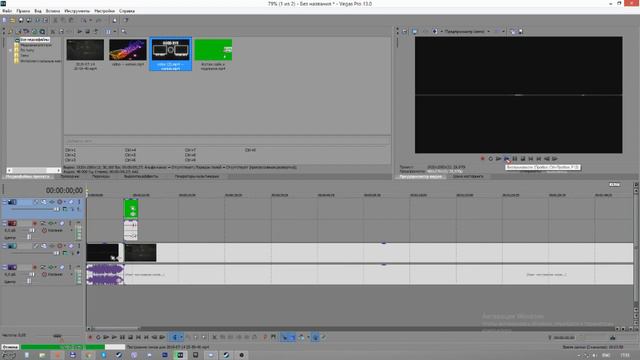The image size is (640, 360).
Task: Click Go to End in timeline transport
Action: [146, 337]
